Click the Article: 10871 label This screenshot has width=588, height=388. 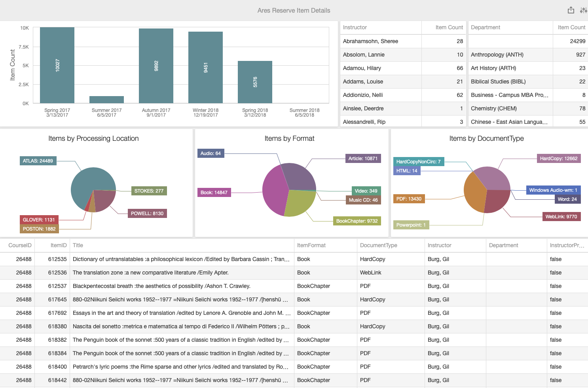point(363,158)
